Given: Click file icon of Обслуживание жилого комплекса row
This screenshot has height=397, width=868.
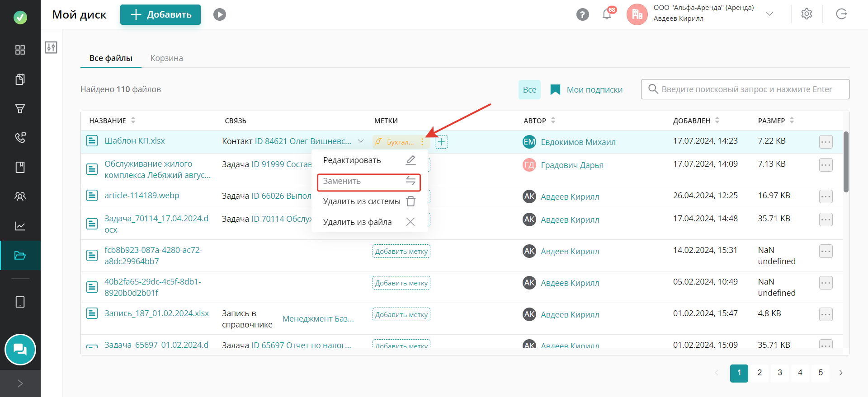Looking at the screenshot, I should [92, 169].
